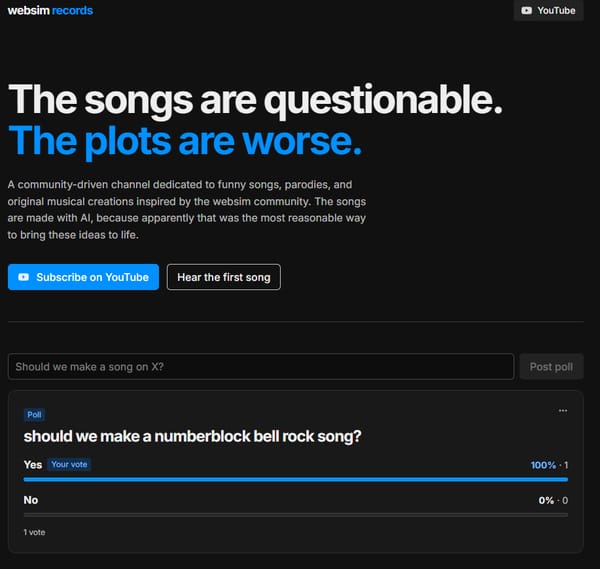Click the "Hear the first song" button
Image resolution: width=600 pixels, height=569 pixels.
[x=223, y=277]
